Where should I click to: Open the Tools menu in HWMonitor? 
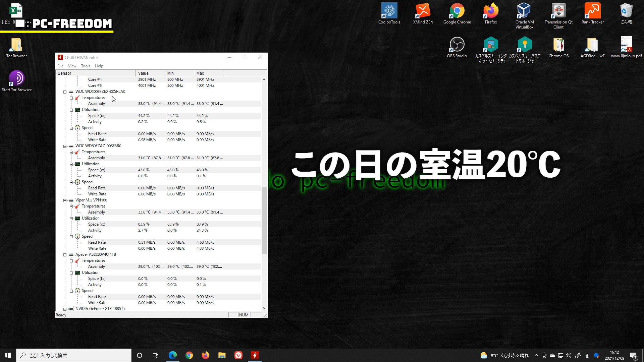86,66
